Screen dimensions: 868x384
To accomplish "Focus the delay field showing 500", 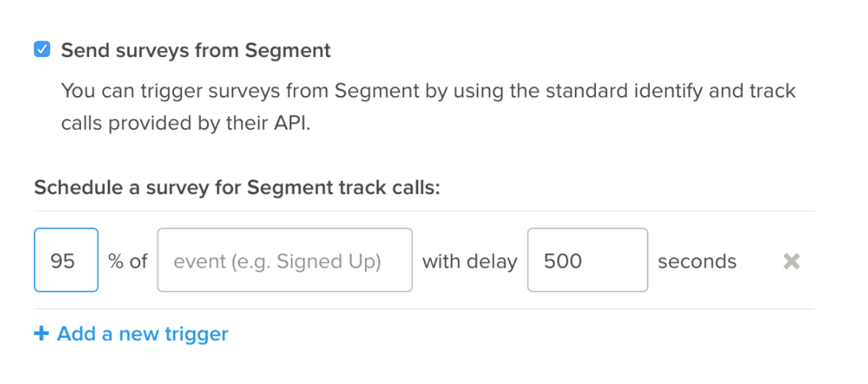I will 588,260.
